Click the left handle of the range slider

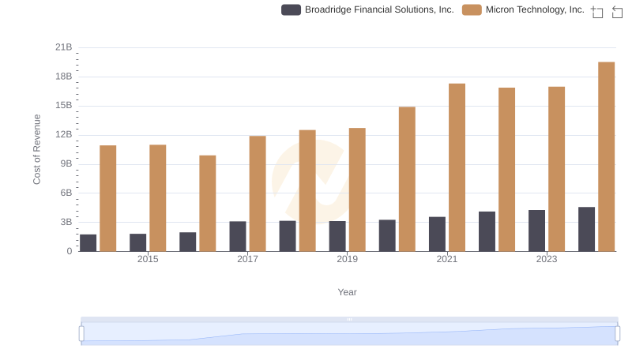coord(81,334)
